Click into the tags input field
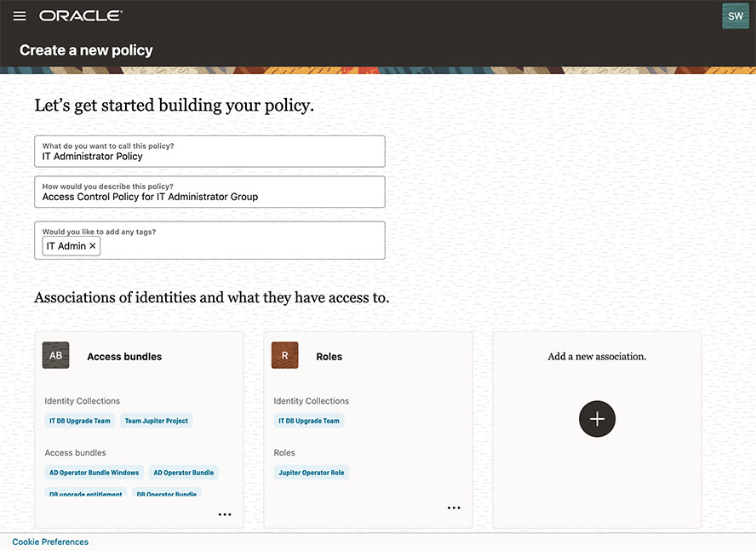Viewport: 756px width, 551px height. click(x=238, y=246)
